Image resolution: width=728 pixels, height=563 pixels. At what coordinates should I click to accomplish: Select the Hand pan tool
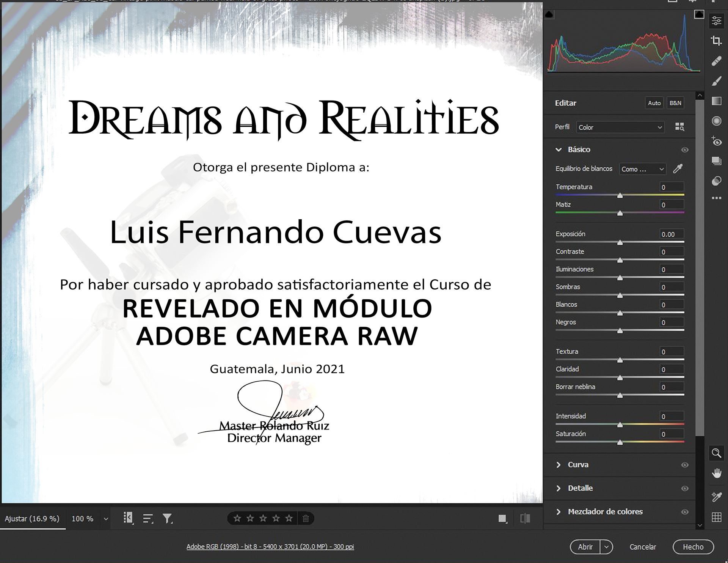(x=716, y=473)
